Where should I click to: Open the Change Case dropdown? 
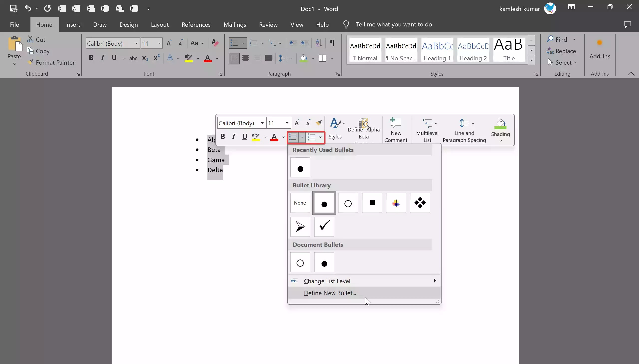click(197, 43)
